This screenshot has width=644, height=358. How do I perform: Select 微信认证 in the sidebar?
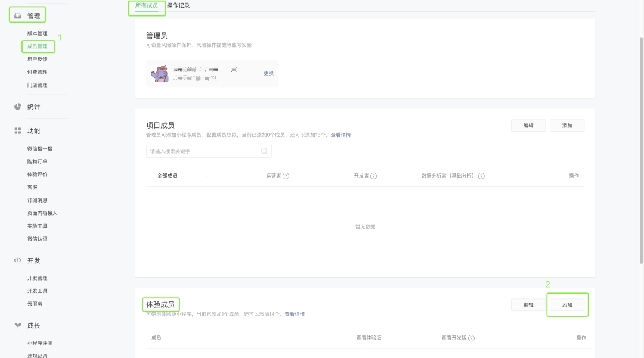[38, 239]
